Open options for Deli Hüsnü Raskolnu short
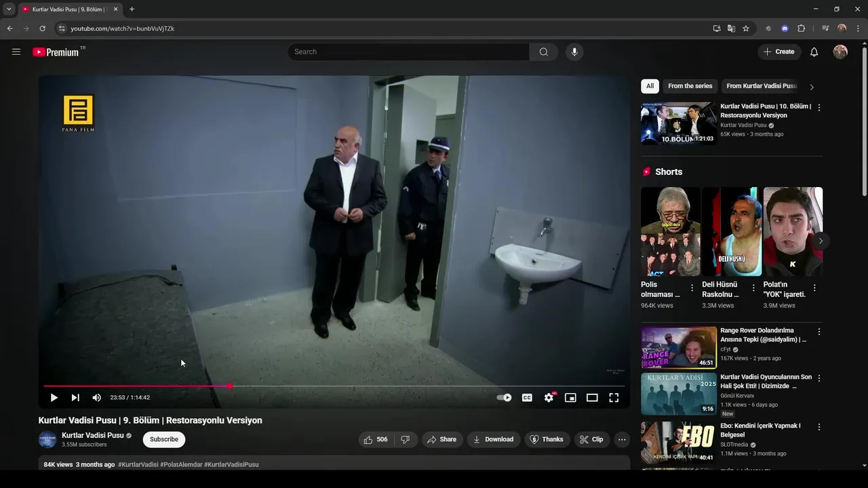Screen dimensions: 868x488 coord(753,288)
